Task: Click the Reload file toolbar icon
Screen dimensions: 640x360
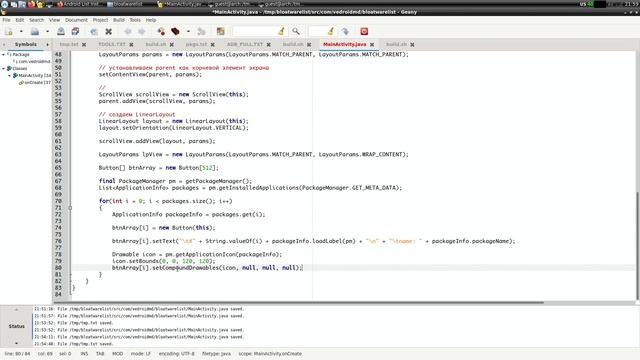Action: tap(94, 31)
